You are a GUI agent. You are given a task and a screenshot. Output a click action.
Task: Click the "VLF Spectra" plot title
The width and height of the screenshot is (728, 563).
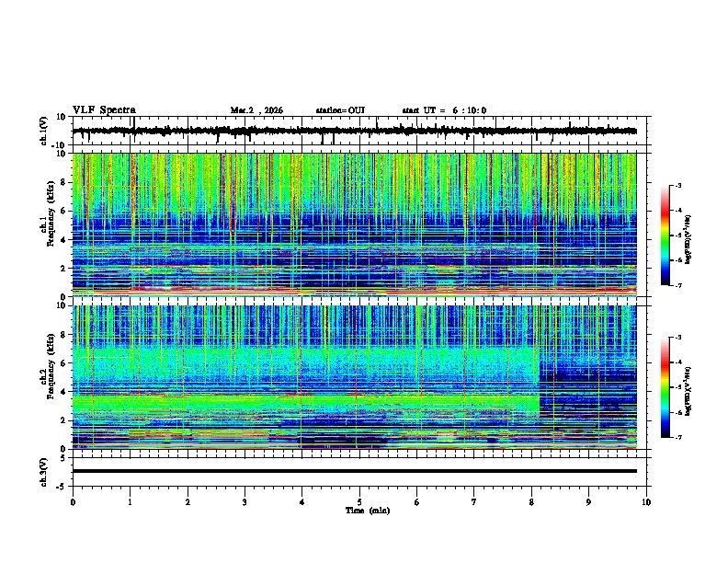click(x=104, y=110)
